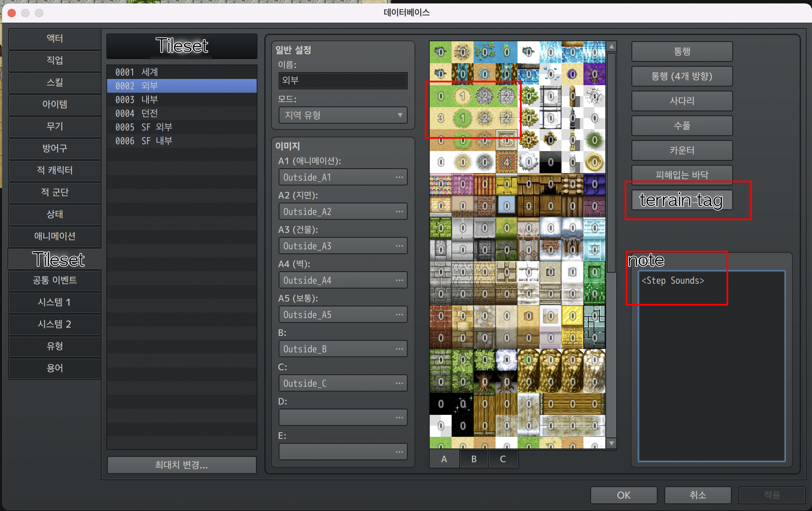Click the tile palette scroll-up arrow

pyautogui.click(x=611, y=46)
